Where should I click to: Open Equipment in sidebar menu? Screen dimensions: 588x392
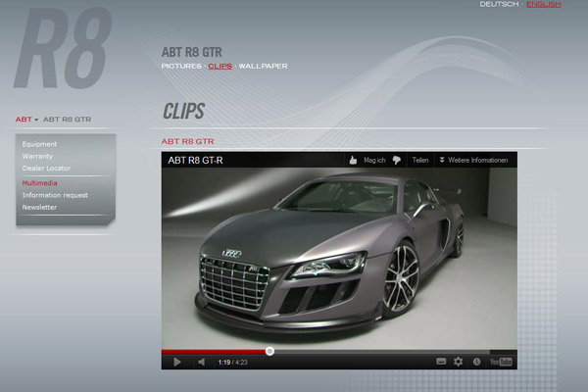point(39,144)
